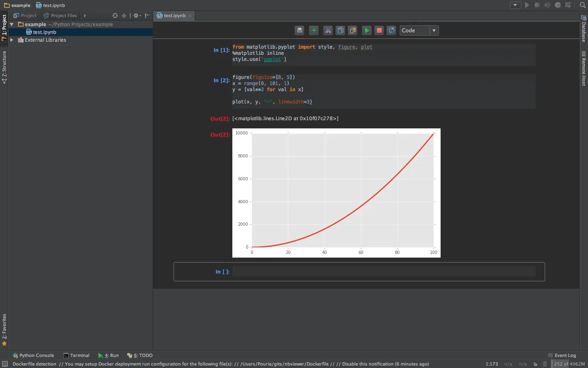Switch to the Project Files view tab
This screenshot has width=588, height=368.
coord(60,16)
